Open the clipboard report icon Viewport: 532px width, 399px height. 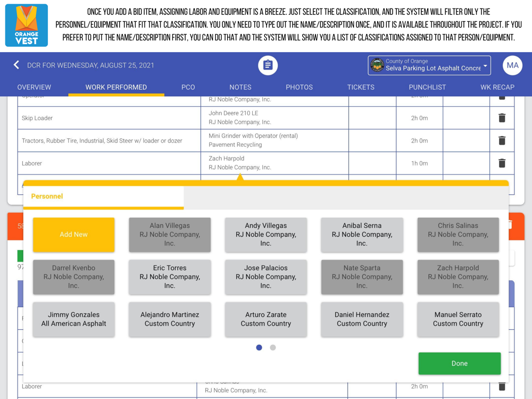pos(268,65)
